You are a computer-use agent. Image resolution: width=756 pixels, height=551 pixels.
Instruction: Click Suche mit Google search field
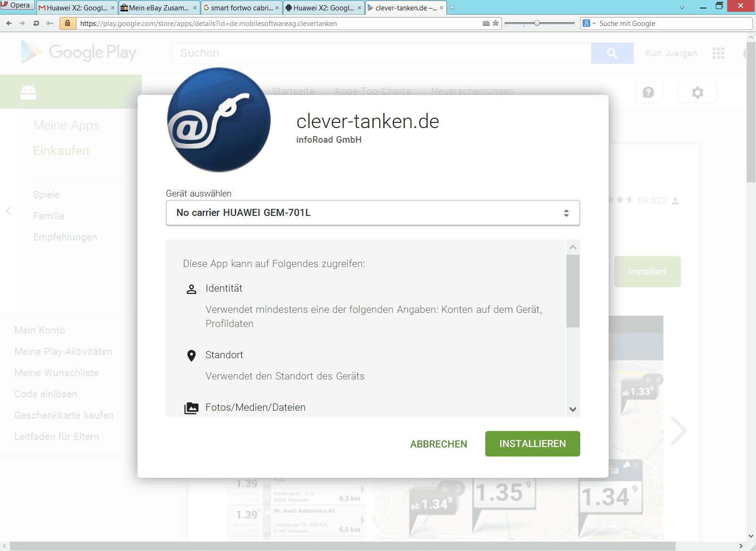pos(674,24)
